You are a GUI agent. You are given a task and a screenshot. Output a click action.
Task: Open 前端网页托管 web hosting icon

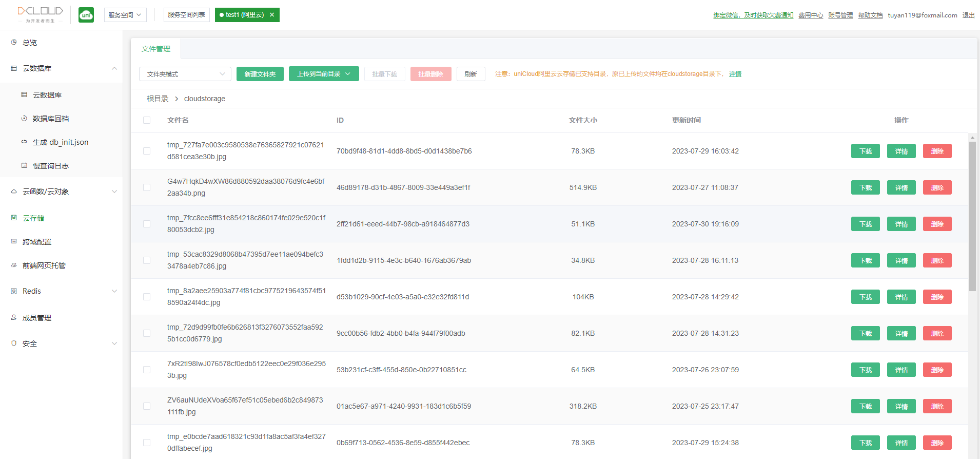pyautogui.click(x=14, y=265)
